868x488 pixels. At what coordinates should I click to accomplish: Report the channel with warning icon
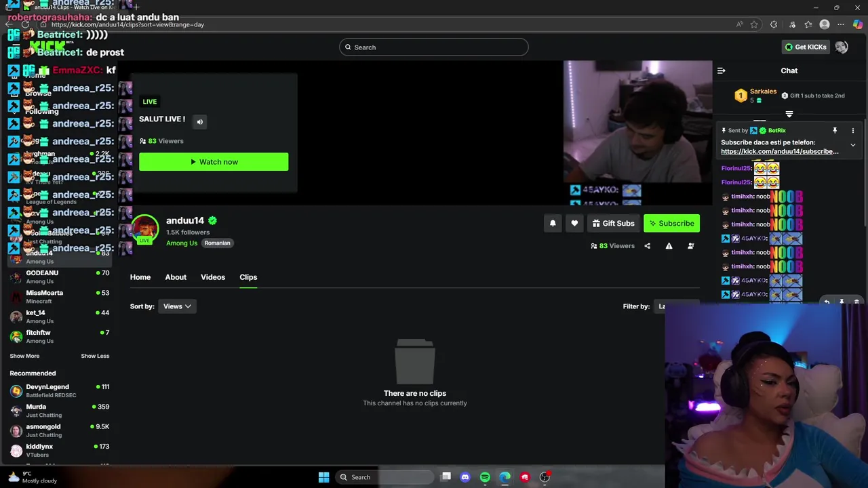(669, 246)
